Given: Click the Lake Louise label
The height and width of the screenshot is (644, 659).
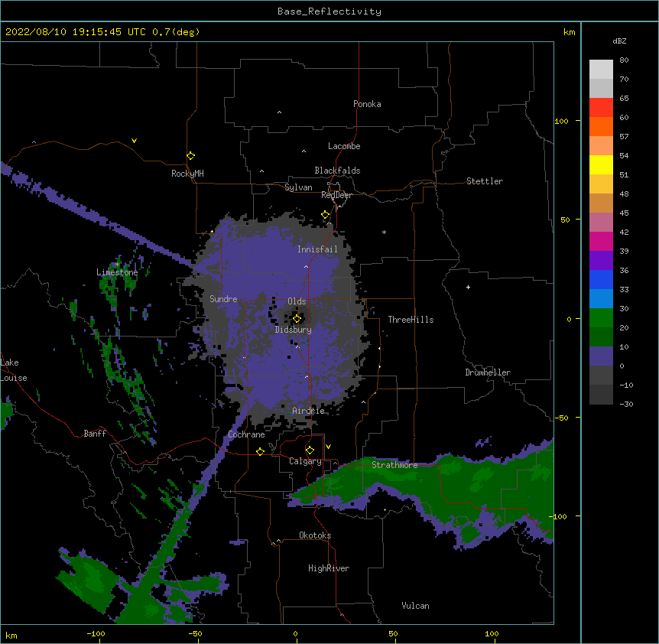Looking at the screenshot, I should click(x=13, y=370).
